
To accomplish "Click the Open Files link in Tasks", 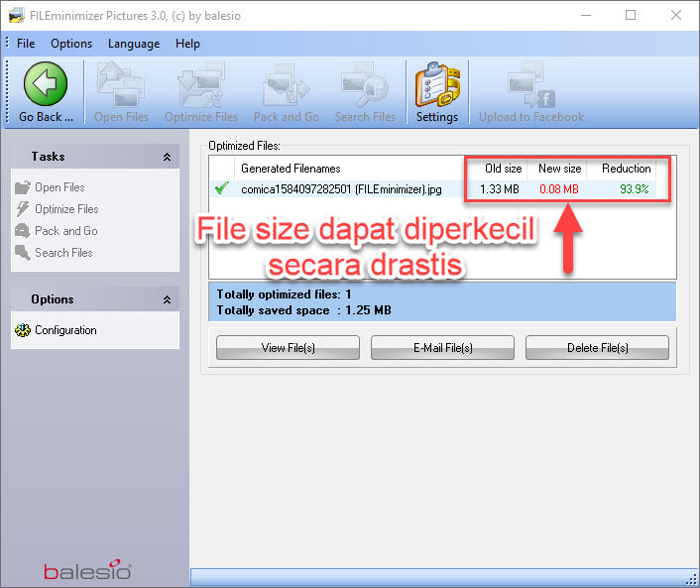I will [59, 187].
